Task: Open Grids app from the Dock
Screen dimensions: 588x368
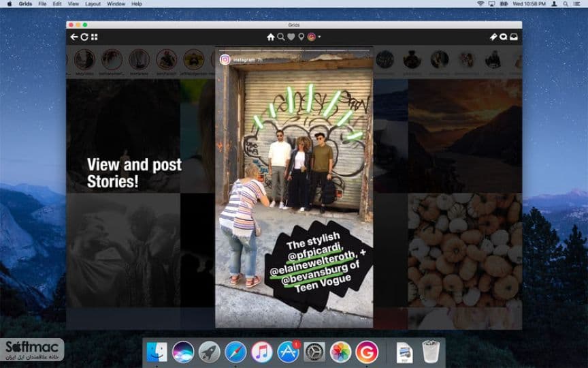Action: tap(367, 352)
